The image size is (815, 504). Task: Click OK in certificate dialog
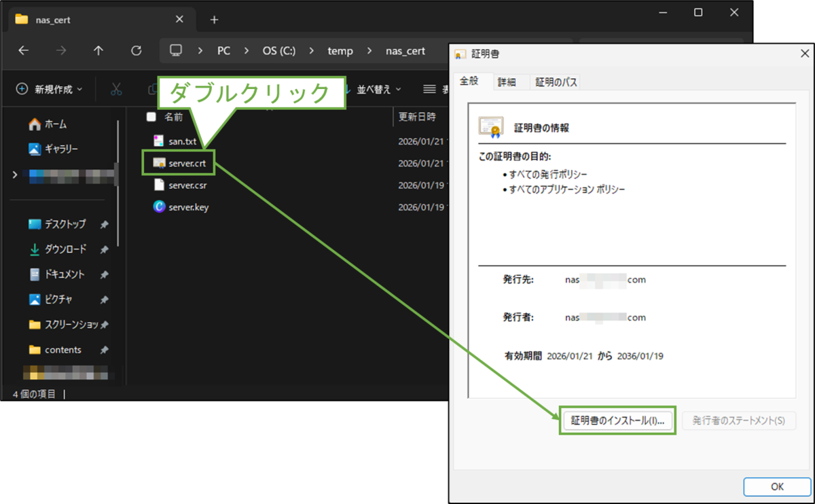777,486
